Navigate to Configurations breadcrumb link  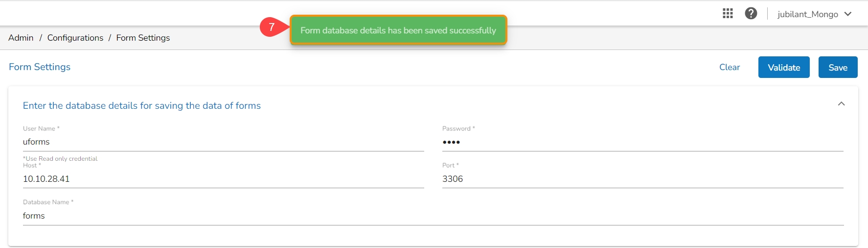75,38
